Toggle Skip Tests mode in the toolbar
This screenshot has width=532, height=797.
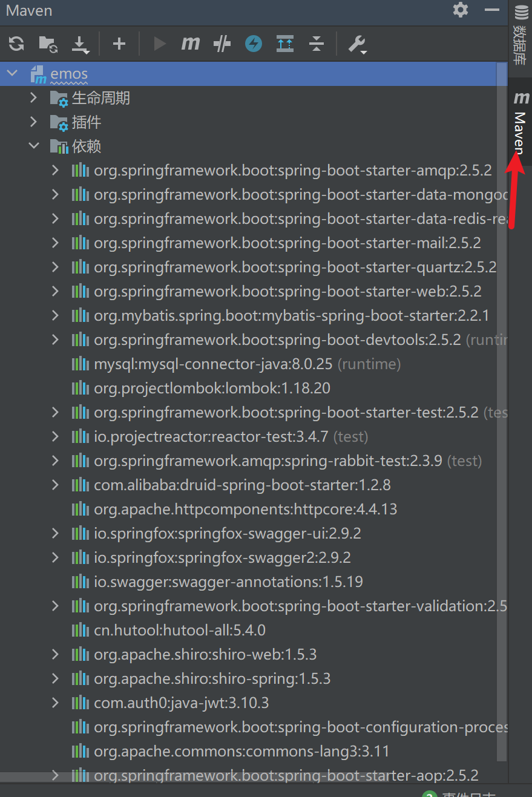222,44
